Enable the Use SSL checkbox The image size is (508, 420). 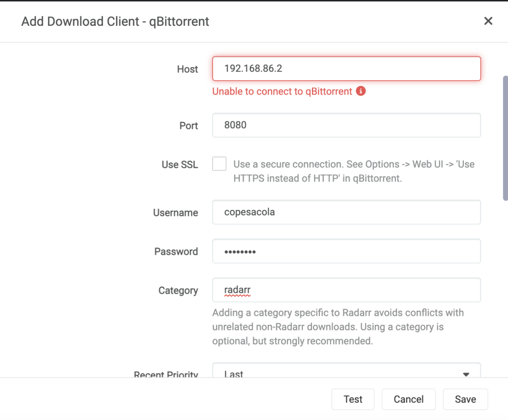click(x=220, y=164)
